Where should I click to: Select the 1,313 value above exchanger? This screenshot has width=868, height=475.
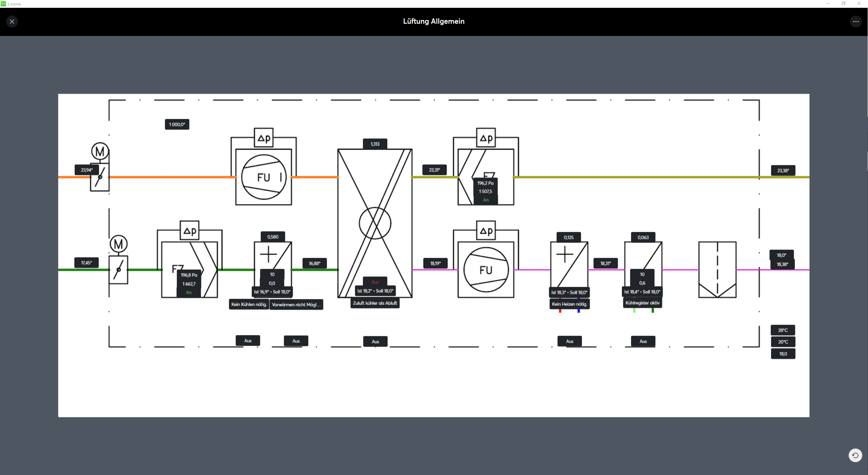click(375, 144)
